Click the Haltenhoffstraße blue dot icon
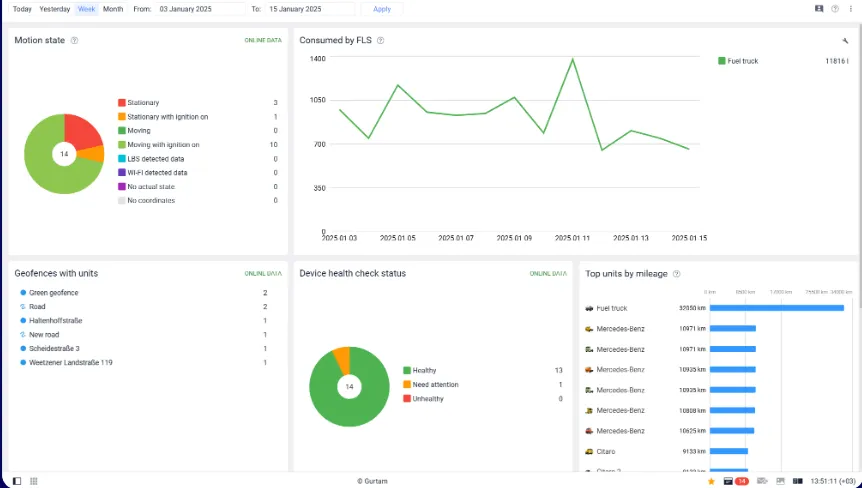862x488 pixels. point(23,321)
